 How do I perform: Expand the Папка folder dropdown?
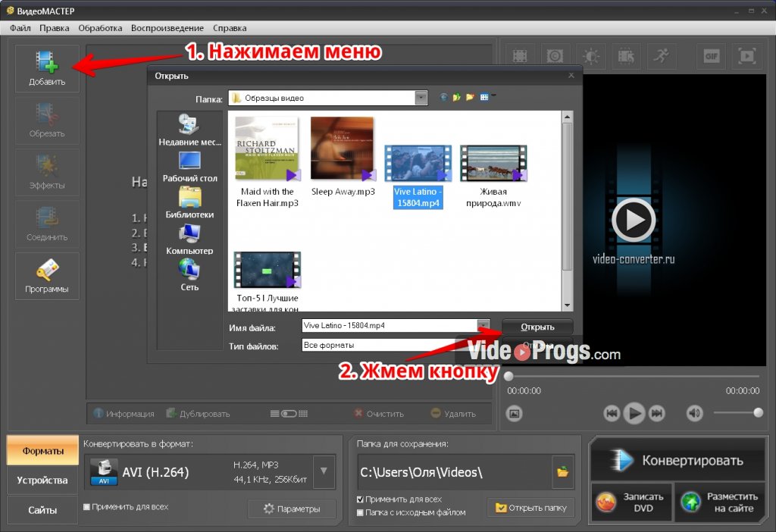point(421,98)
